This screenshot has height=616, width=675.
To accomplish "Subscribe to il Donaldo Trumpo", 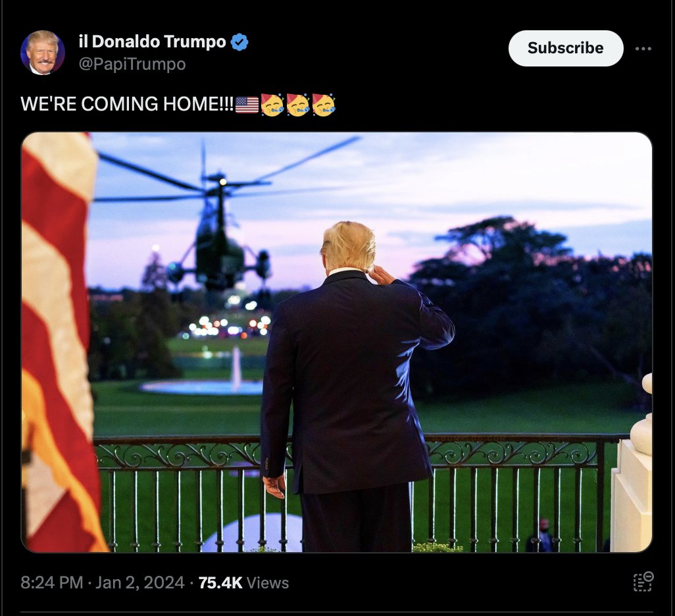I will (566, 48).
